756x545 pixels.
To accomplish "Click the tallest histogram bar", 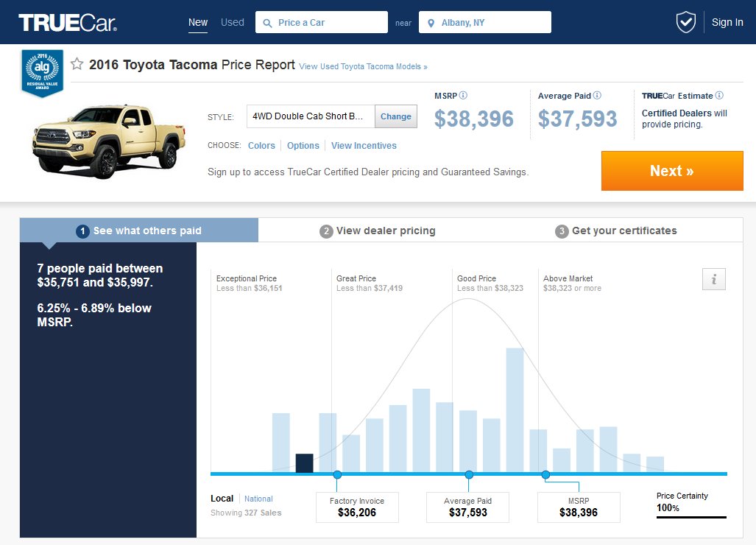I will [x=515, y=410].
